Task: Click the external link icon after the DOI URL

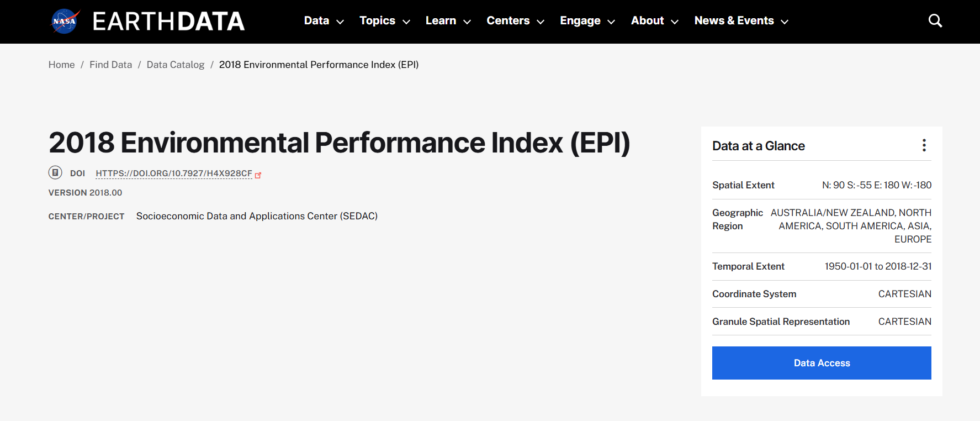Action: 258,175
